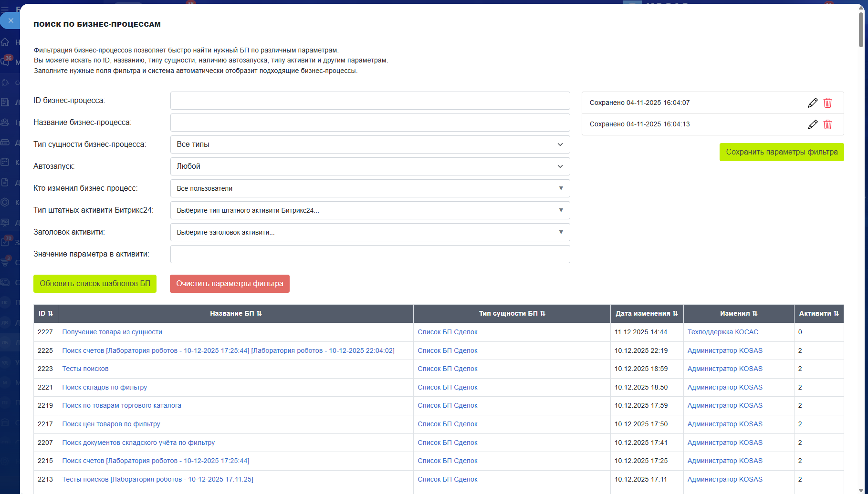Sort table by Дата изменения column
Image resolution: width=868 pixels, height=494 pixels.
(646, 314)
